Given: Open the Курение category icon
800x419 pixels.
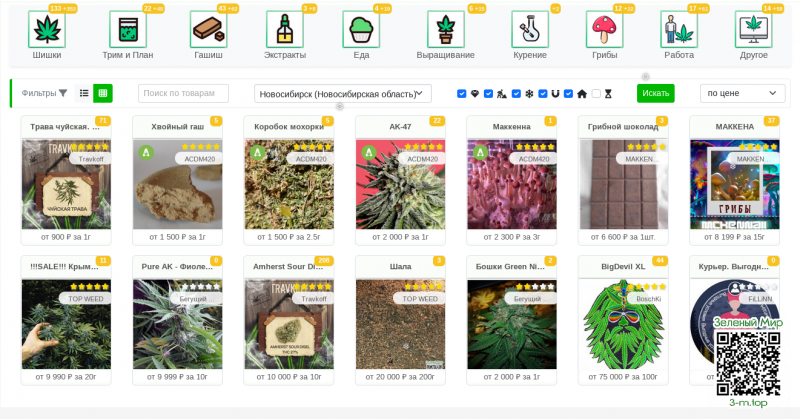Looking at the screenshot, I should pos(530,30).
